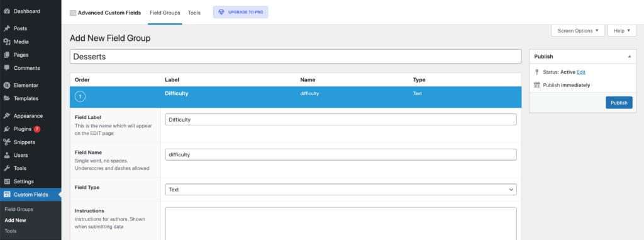Open the Field Type dropdown
This screenshot has width=644, height=240.
click(340, 190)
